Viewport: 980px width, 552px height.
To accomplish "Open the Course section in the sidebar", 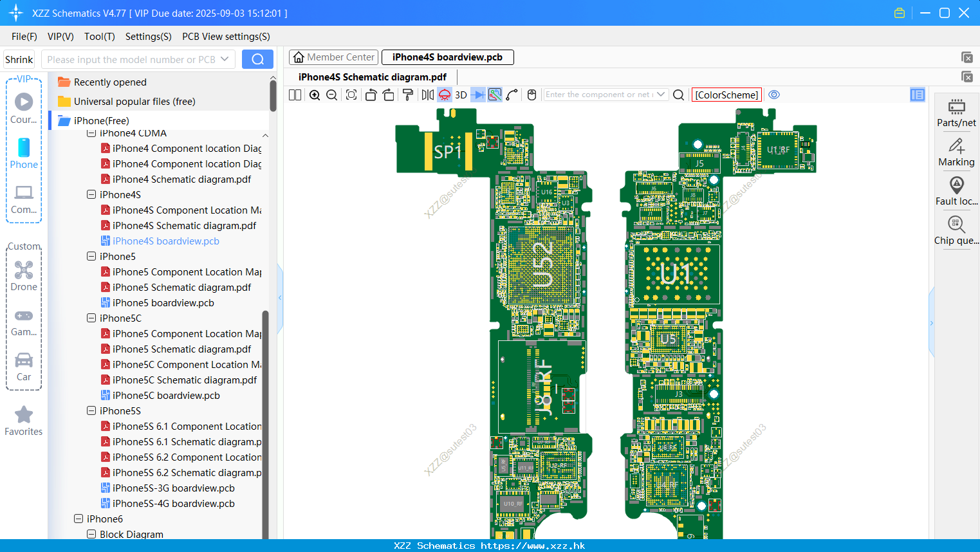I will (24, 109).
